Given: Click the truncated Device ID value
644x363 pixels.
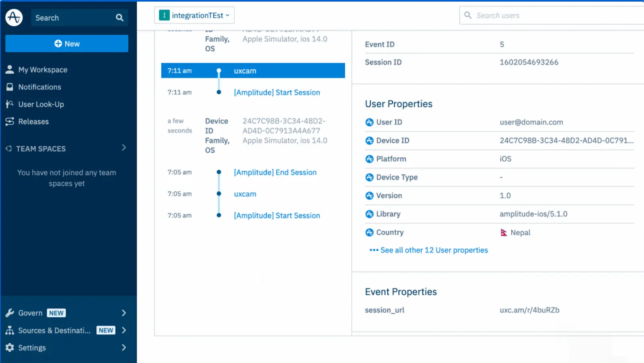Looking at the screenshot, I should 567,140.
